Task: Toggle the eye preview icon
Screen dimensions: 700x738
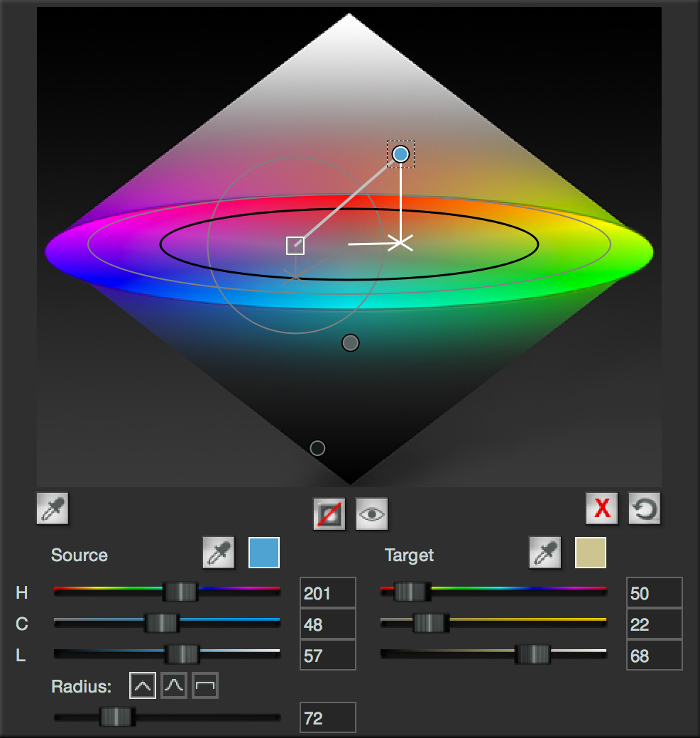Action: point(372,514)
